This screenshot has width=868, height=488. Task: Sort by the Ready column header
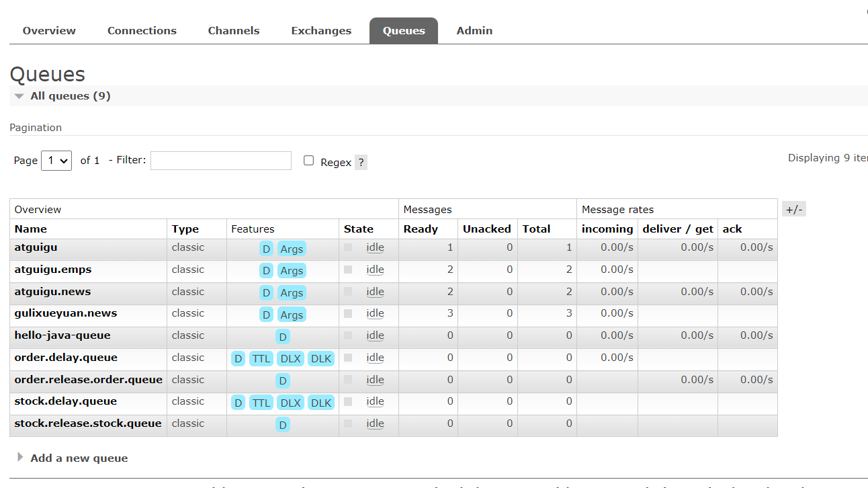[x=421, y=229]
